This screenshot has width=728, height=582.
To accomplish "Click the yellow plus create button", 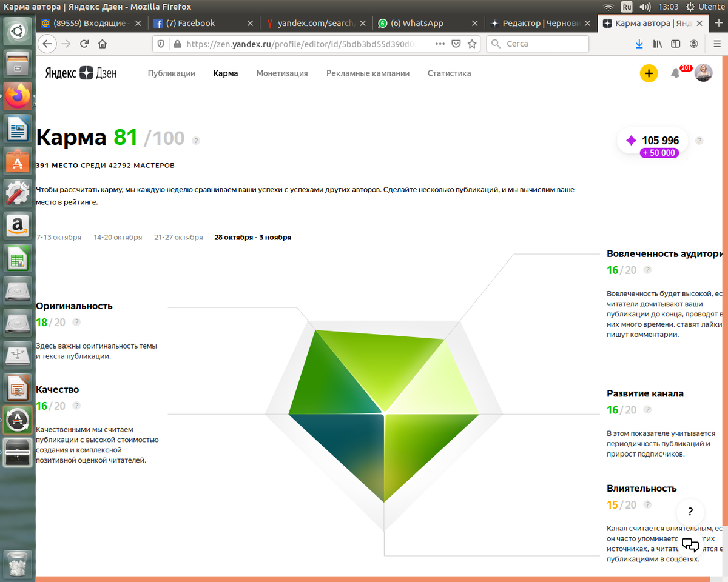I will 649,73.
